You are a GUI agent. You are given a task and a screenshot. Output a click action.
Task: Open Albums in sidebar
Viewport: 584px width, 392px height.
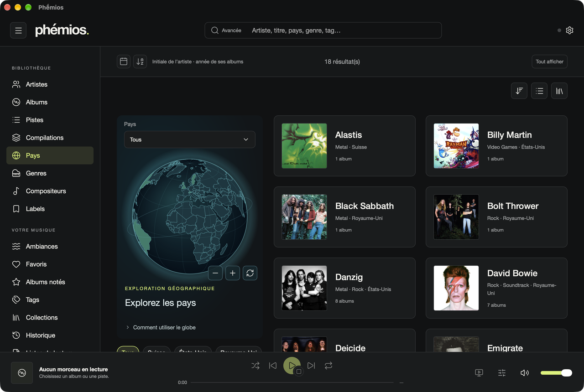click(50, 102)
